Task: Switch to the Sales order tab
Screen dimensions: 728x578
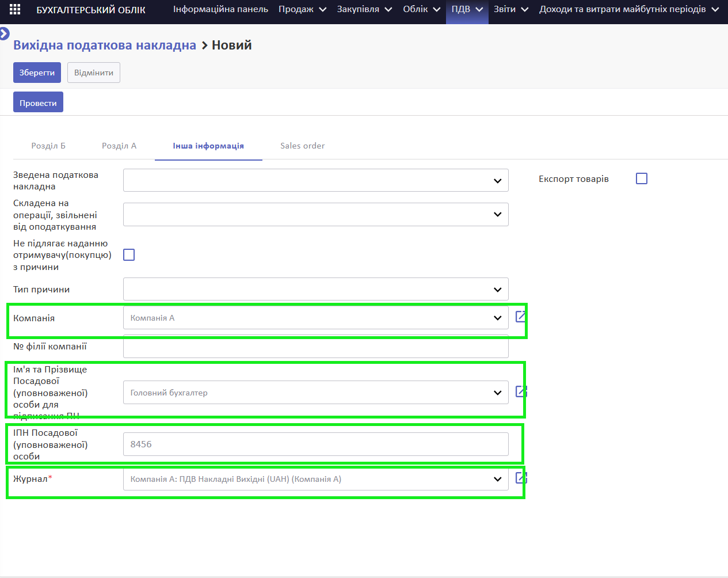Action: click(x=303, y=146)
